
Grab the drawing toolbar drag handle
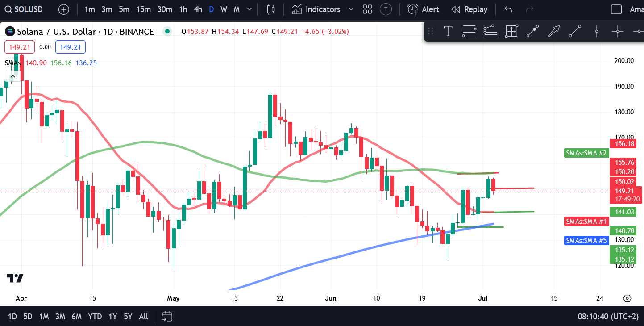point(431,31)
